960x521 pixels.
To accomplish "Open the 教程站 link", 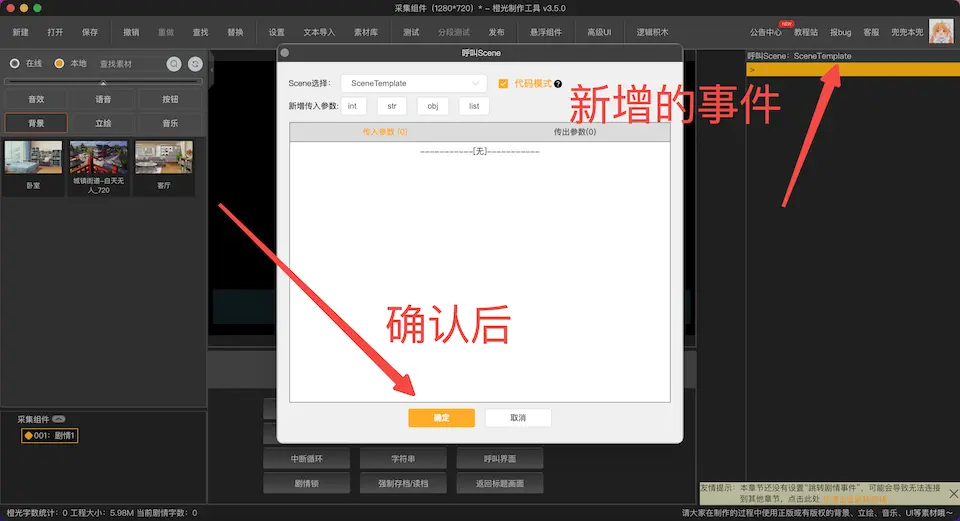I will point(806,32).
